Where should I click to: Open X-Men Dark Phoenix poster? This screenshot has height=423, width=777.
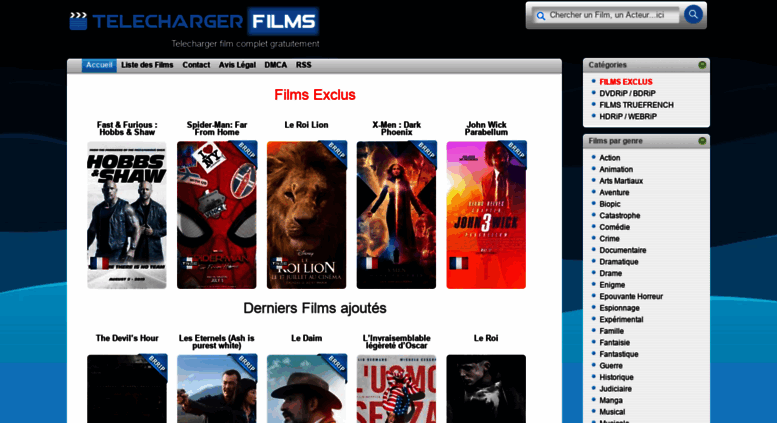coord(396,215)
